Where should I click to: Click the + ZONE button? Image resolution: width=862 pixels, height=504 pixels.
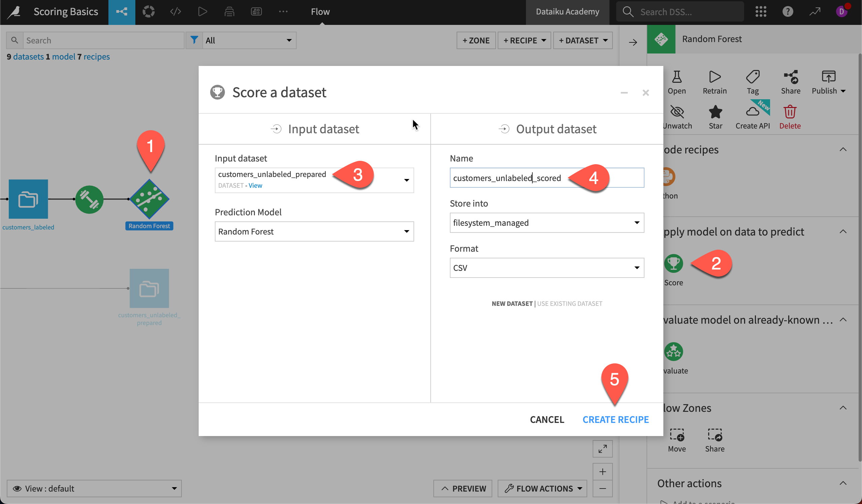[476, 40]
